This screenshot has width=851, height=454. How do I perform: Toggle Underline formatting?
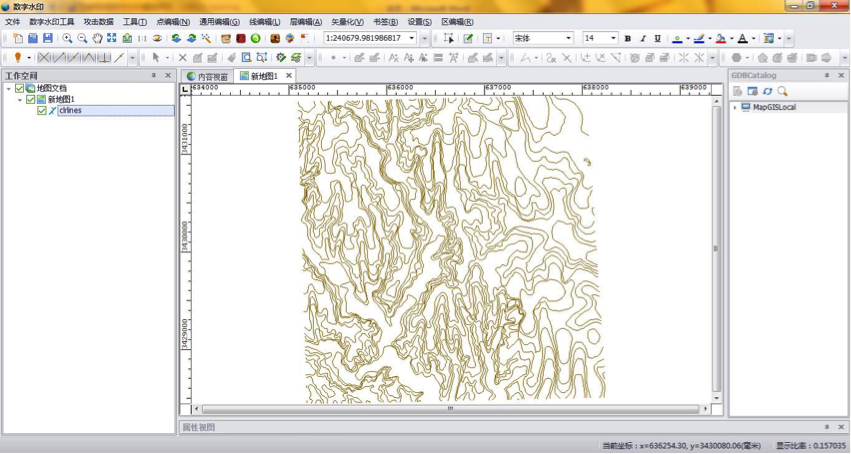[x=658, y=39]
